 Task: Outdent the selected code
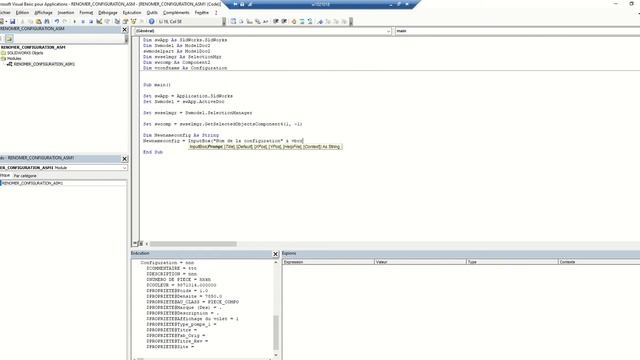click(284, 21)
